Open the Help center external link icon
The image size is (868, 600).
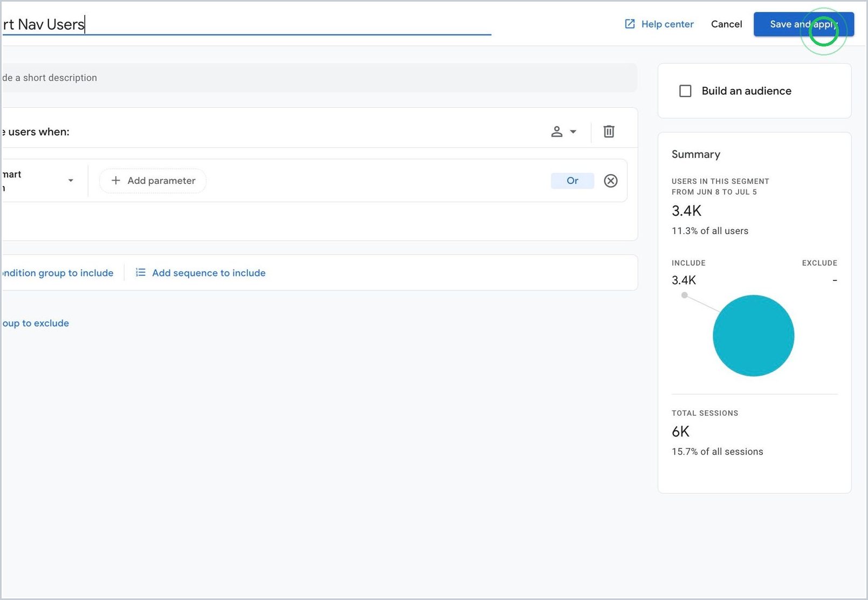click(630, 24)
